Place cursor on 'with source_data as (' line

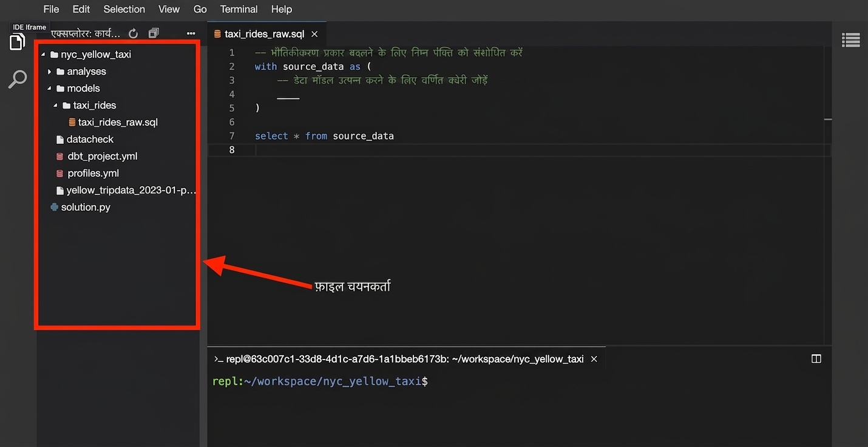tap(313, 67)
